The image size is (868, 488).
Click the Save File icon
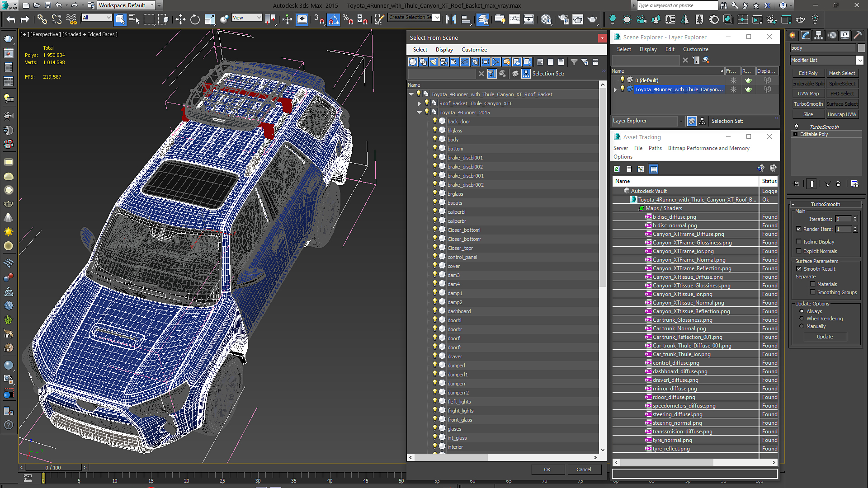point(47,5)
